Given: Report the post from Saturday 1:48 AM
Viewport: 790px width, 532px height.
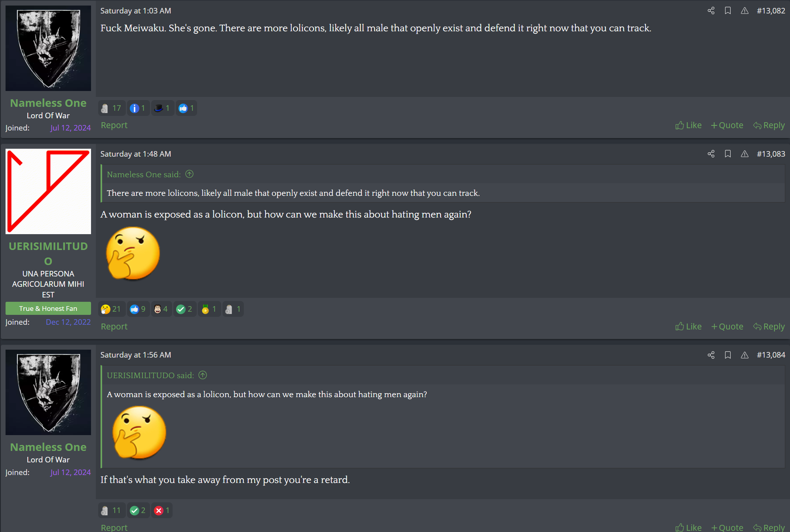Looking at the screenshot, I should point(114,326).
